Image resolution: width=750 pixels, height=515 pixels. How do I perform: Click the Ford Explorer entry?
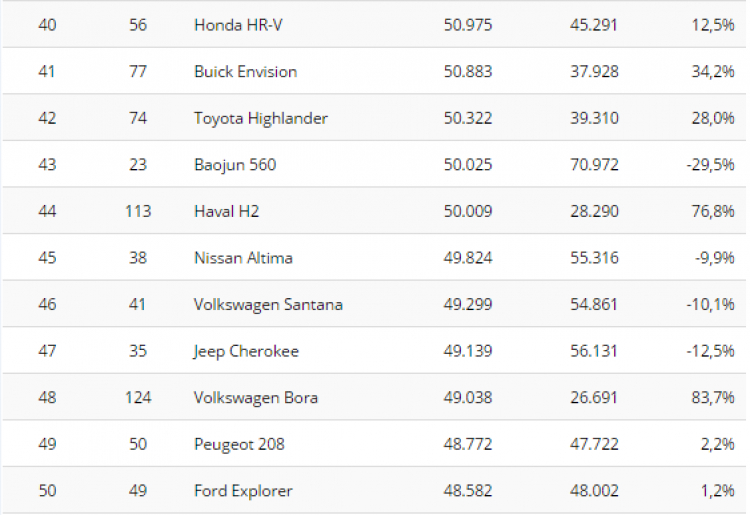tap(243, 491)
